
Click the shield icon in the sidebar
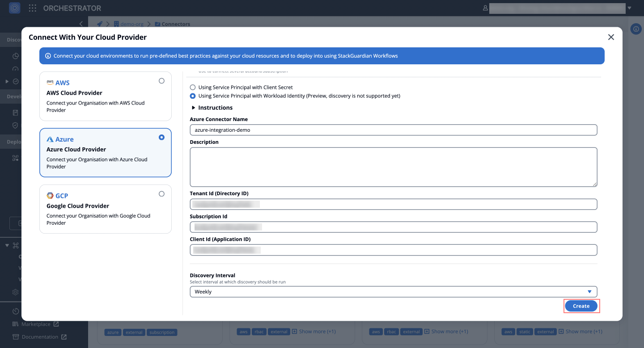[16, 126]
